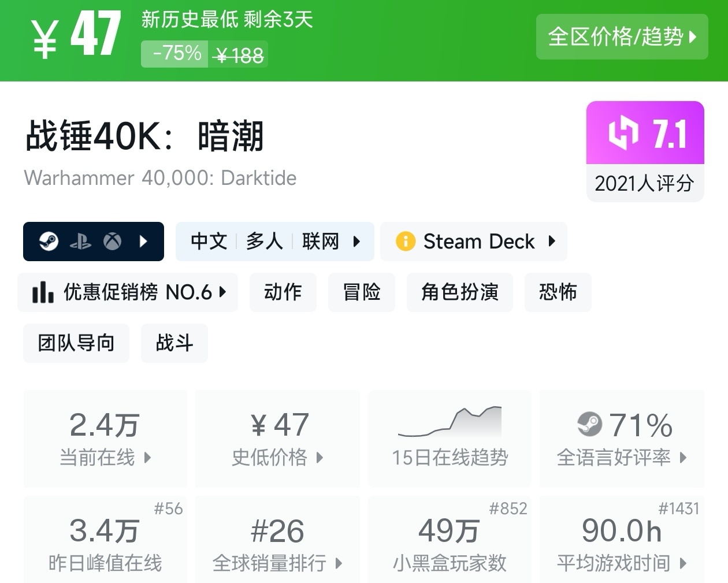This screenshot has width=728, height=583.
Task: Expand the 全球销量排行 arrow
Action: click(339, 563)
